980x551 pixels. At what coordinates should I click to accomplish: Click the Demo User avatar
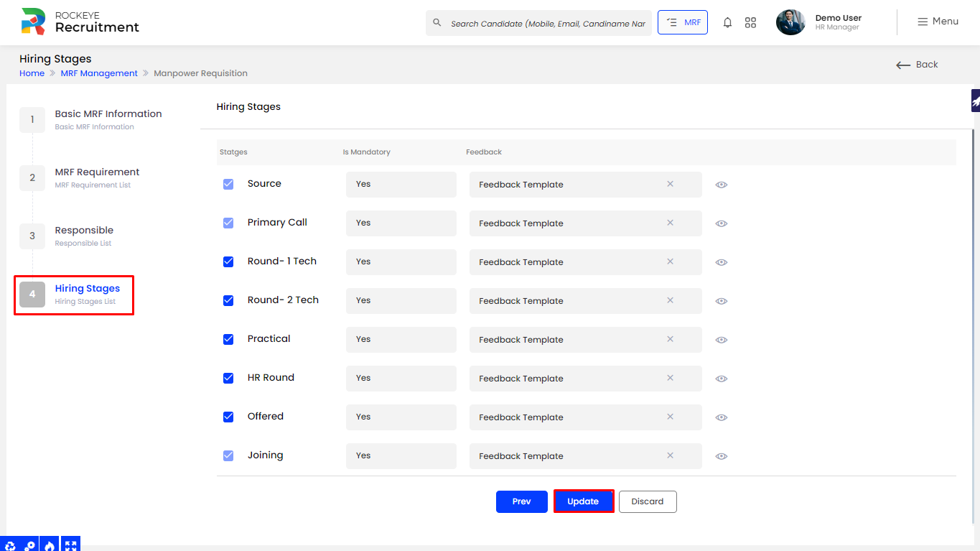(x=790, y=22)
